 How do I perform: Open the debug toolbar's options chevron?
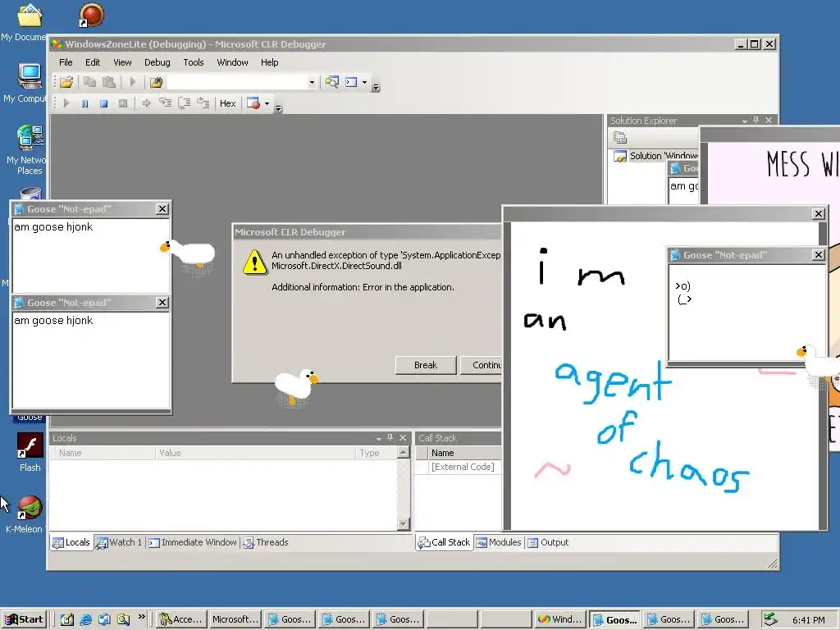tap(279, 108)
